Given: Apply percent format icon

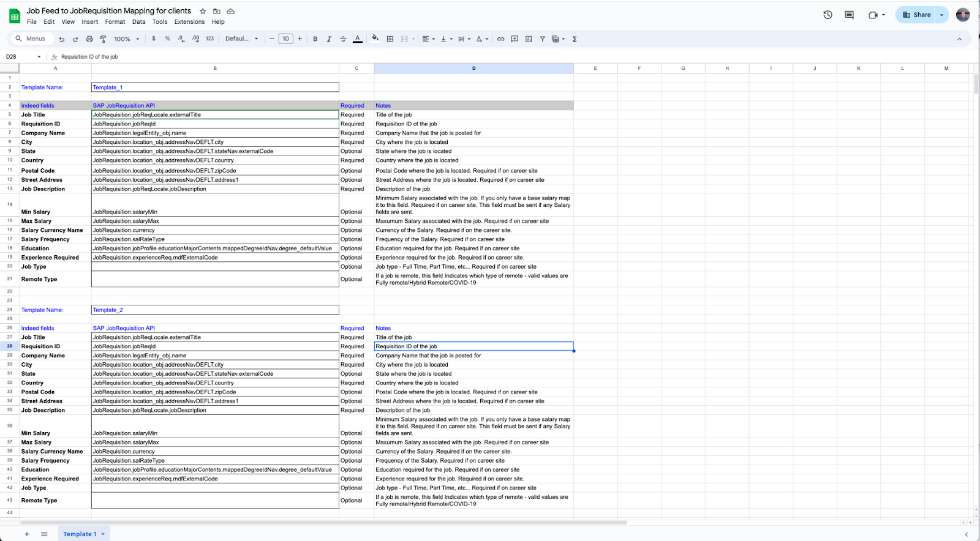Looking at the screenshot, I should (167, 39).
